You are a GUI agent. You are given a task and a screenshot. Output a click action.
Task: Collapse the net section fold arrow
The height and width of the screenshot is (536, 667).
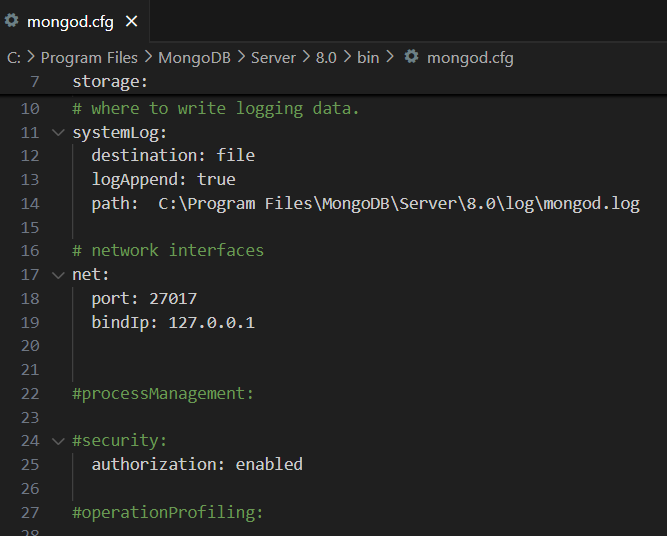coord(58,275)
